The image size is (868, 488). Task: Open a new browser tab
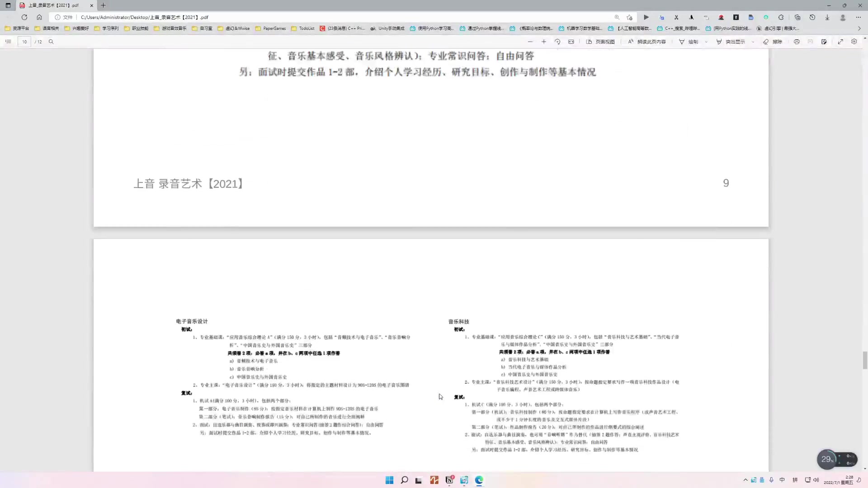103,5
